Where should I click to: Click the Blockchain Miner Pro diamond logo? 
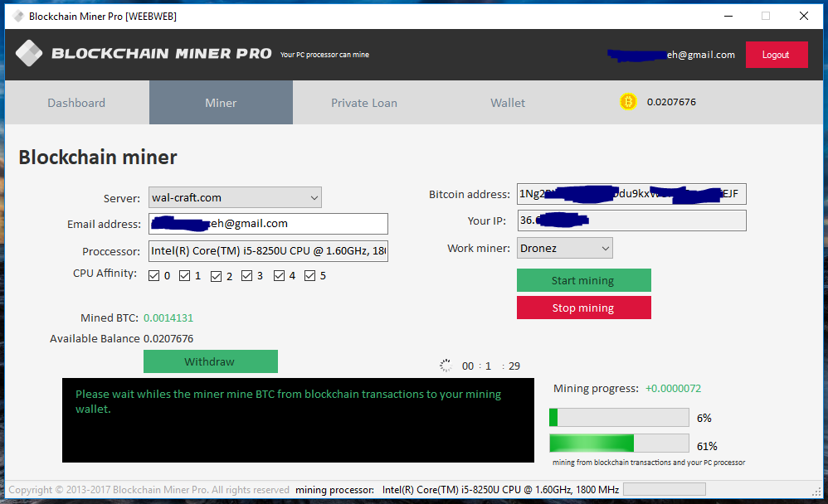(28, 53)
